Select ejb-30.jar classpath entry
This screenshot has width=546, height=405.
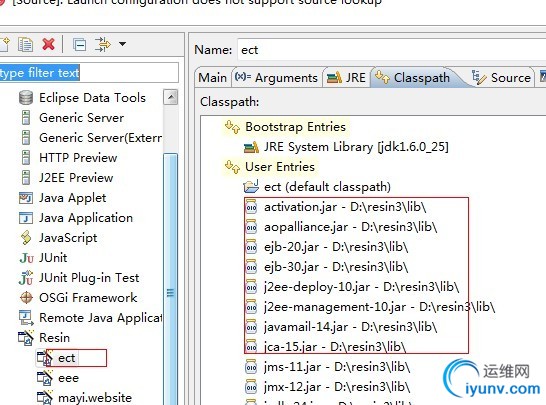click(x=336, y=267)
